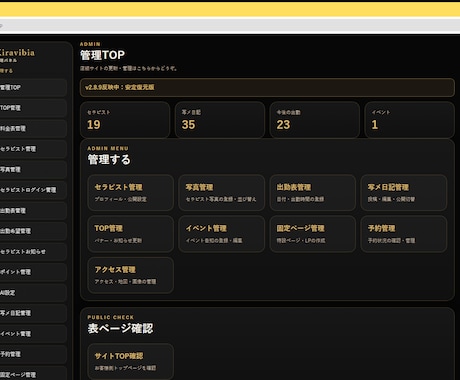Click the 今後の出勤 23 stat card
Viewport: 460px width, 380px height.
315,120
